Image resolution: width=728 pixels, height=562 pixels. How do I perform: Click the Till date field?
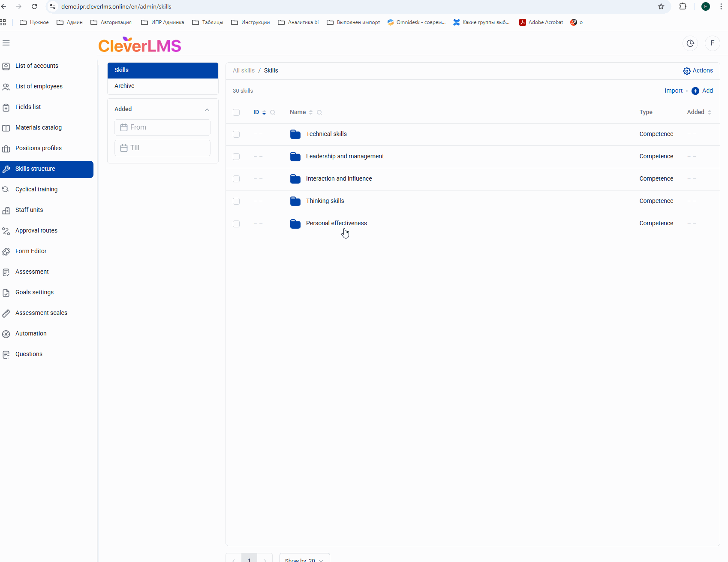click(162, 148)
